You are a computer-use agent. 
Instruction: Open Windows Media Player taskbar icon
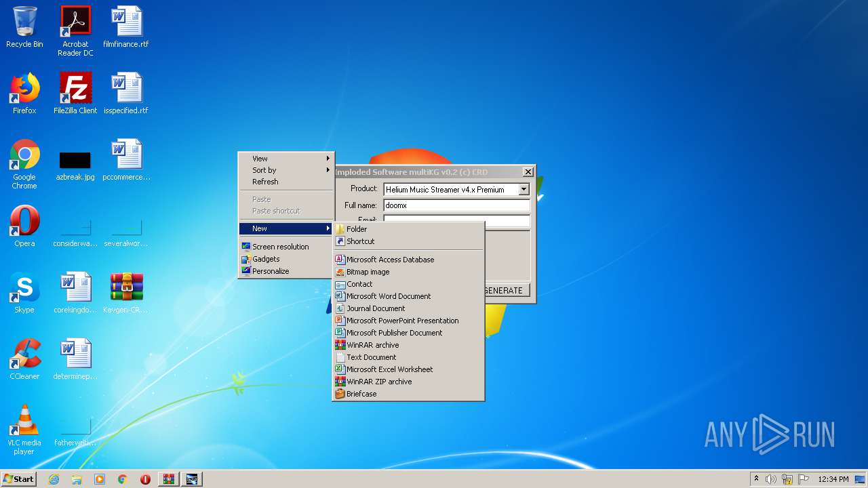click(100, 479)
